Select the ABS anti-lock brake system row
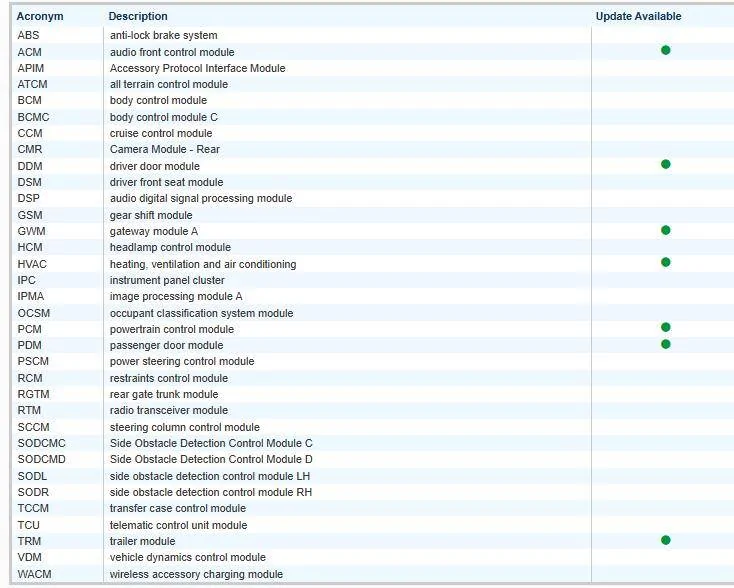 click(163, 36)
